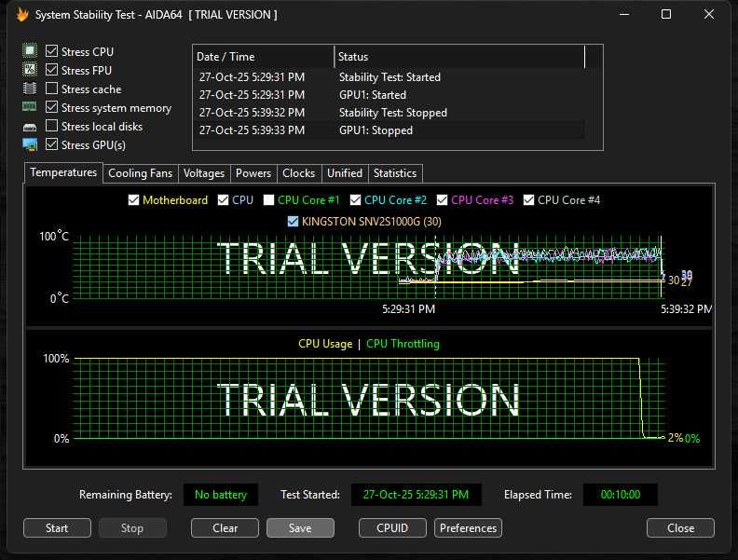Clear the test log with Clear button
This screenshot has width=738, height=560.
click(x=225, y=528)
